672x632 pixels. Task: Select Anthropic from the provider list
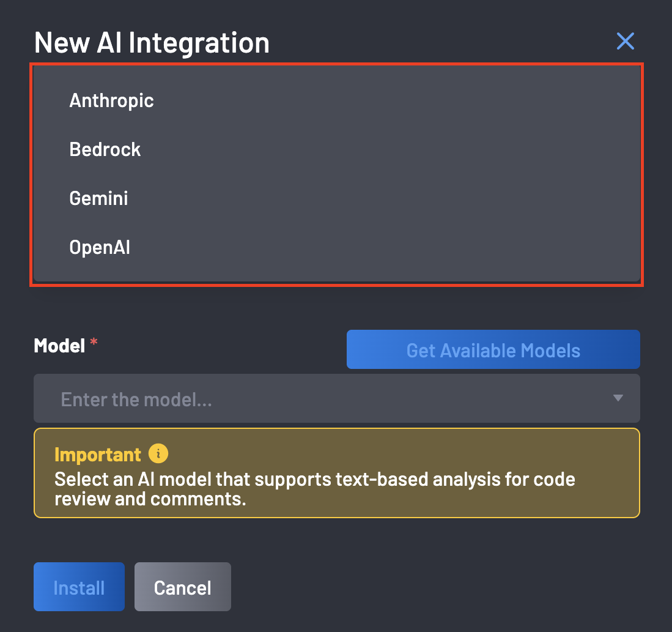tap(111, 100)
